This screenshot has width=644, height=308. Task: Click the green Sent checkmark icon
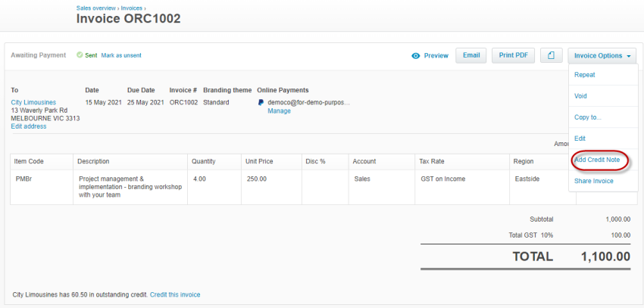[x=80, y=55]
